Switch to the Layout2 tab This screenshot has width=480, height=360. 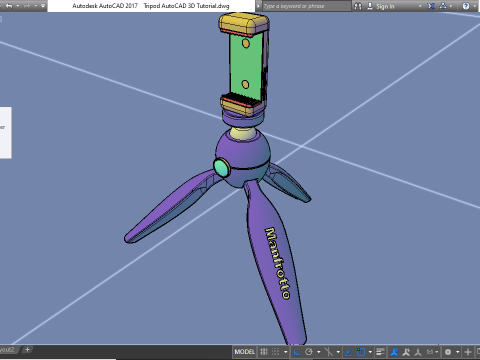(8, 350)
